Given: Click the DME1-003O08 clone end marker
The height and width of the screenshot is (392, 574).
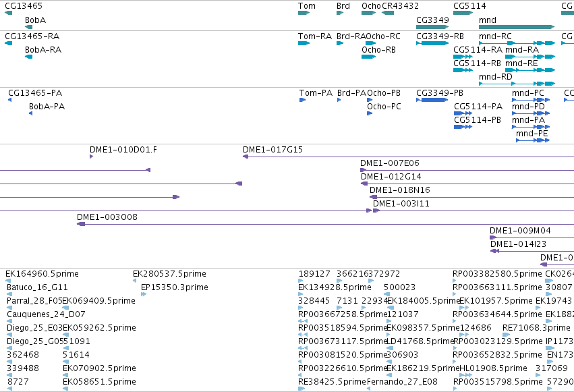Looking at the screenshot, I should tap(81, 224).
